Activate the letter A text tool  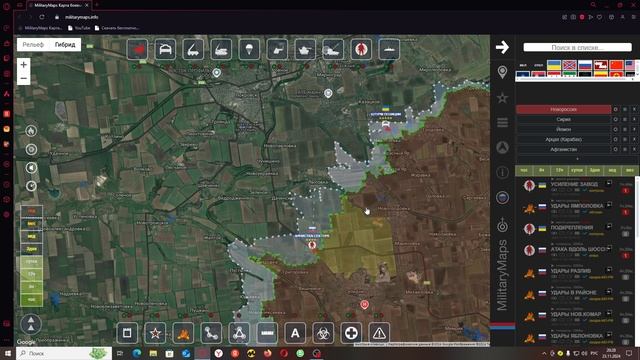click(295, 333)
